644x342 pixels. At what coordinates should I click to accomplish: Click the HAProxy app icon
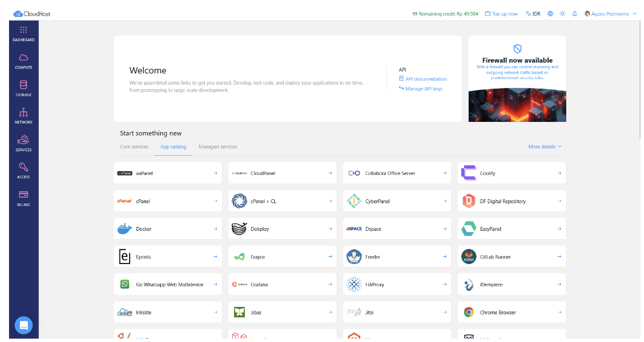coord(354,284)
